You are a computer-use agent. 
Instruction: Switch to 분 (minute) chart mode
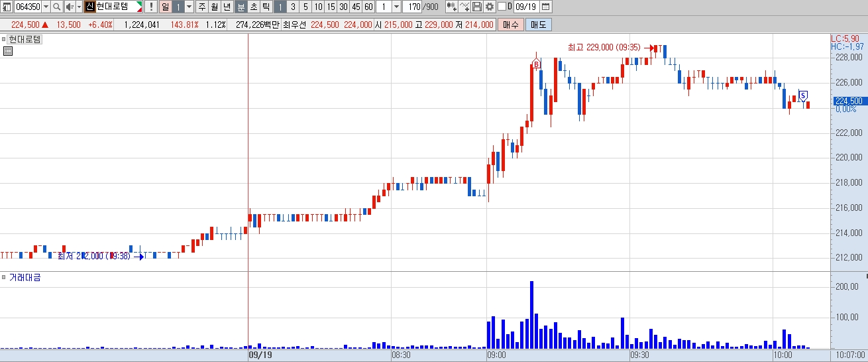point(242,7)
